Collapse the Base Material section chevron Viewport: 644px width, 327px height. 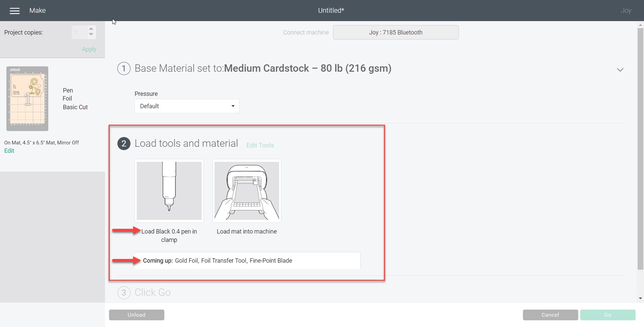[x=620, y=70]
